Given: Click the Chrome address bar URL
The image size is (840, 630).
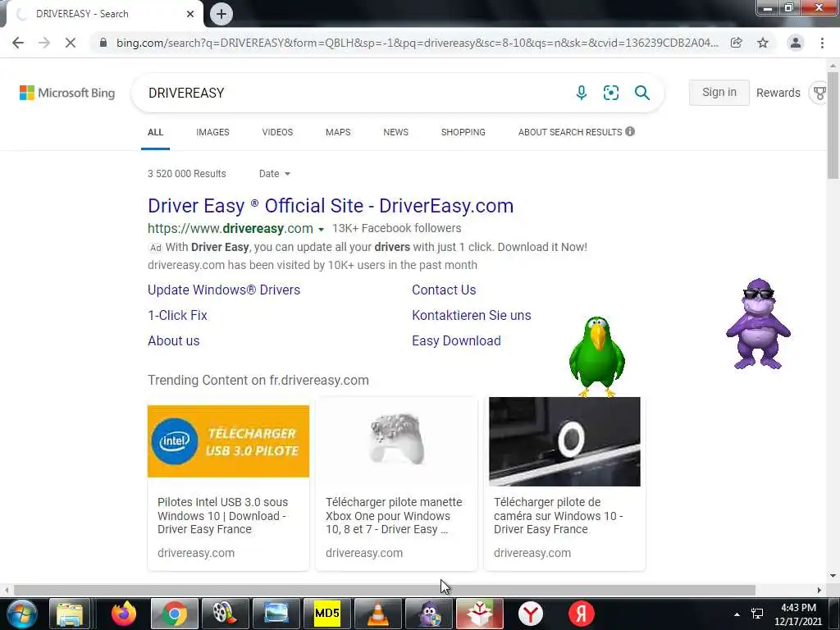Looking at the screenshot, I should [417, 43].
